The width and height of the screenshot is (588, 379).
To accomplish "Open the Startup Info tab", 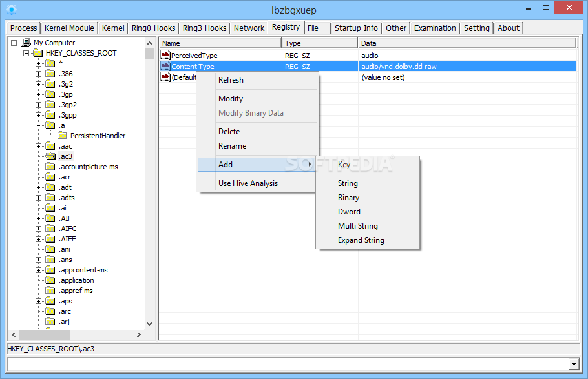I will click(x=356, y=28).
